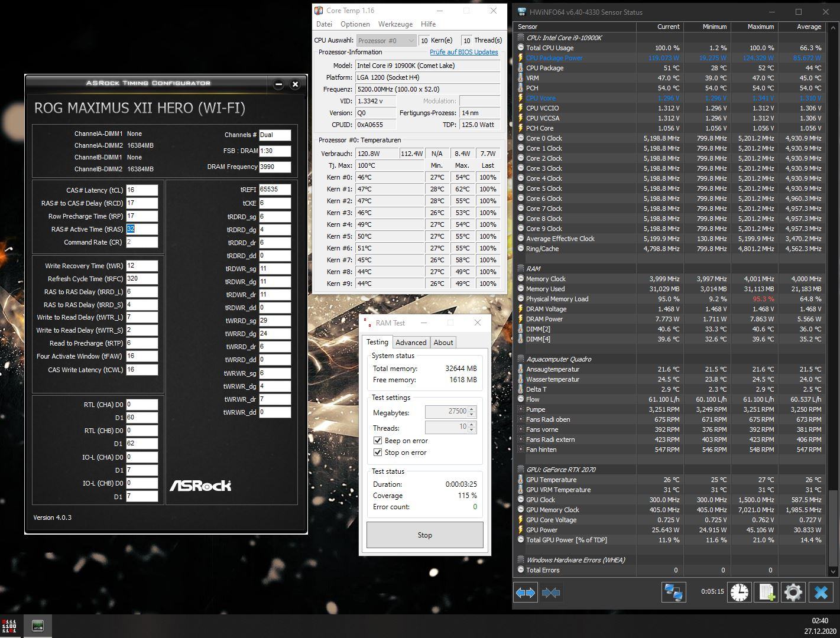This screenshot has width=840, height=638.
Task: Click RAS# Active Time (tRAS) field
Action: pyautogui.click(x=142, y=229)
